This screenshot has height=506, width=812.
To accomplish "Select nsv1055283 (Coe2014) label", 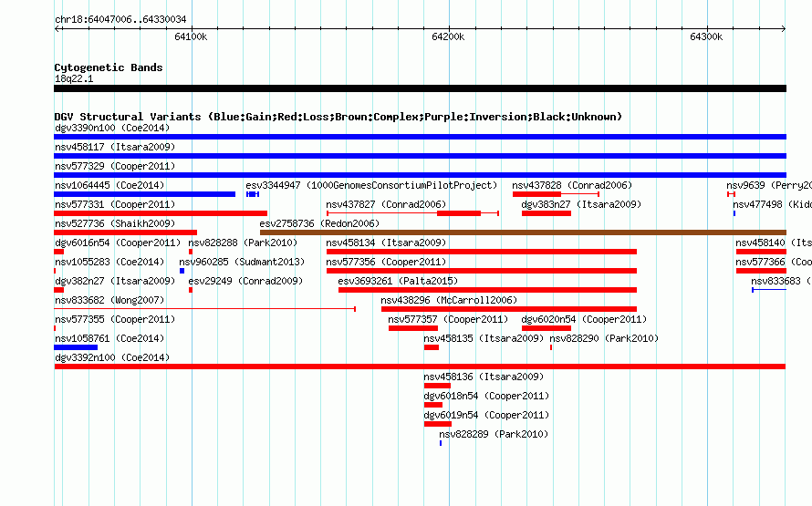I will point(109,262).
